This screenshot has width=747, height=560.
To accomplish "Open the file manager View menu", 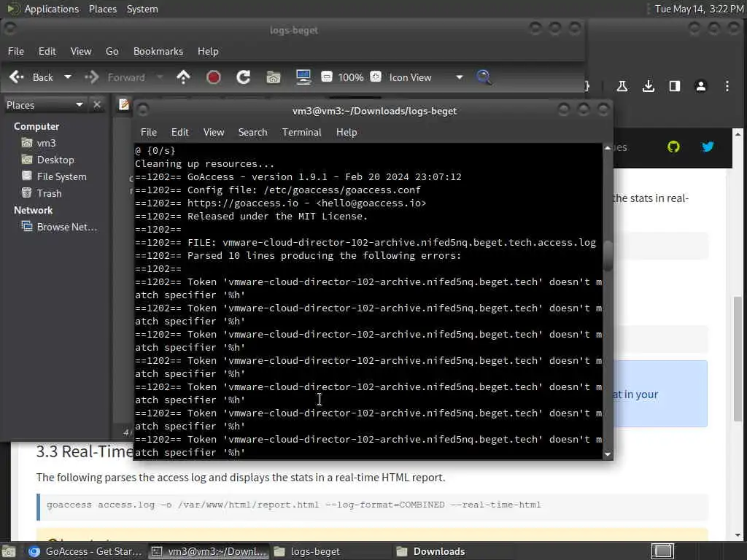I will [81, 51].
